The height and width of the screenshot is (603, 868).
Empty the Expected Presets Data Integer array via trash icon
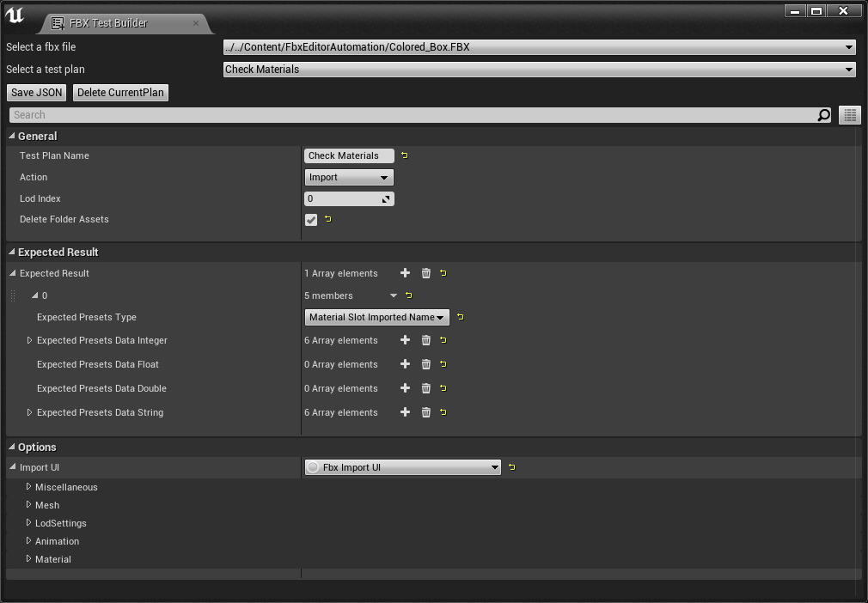[x=425, y=340]
